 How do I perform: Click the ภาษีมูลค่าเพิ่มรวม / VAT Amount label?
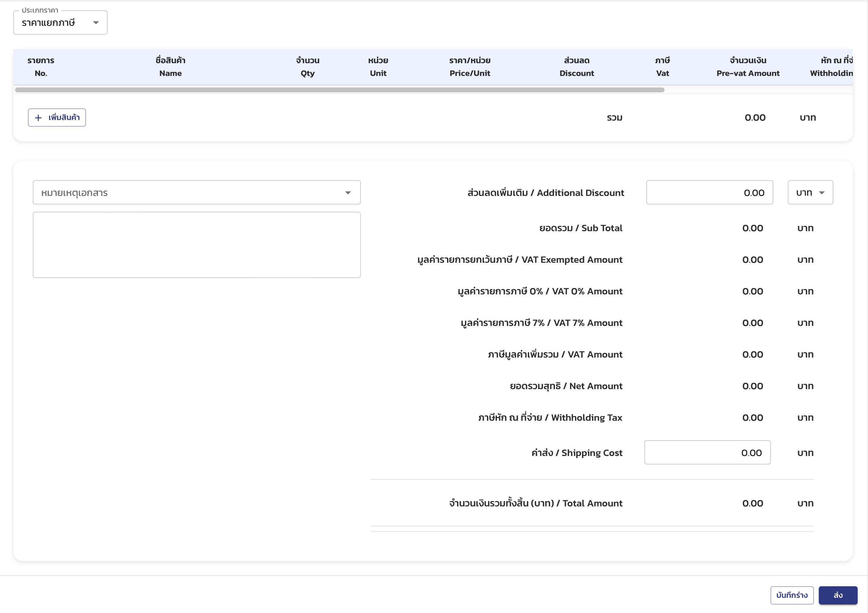tap(555, 354)
